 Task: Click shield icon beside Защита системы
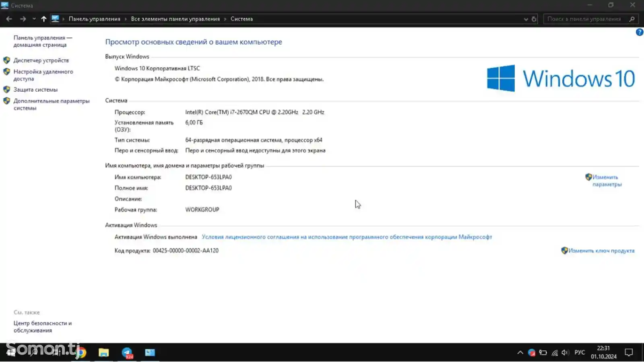[6, 89]
